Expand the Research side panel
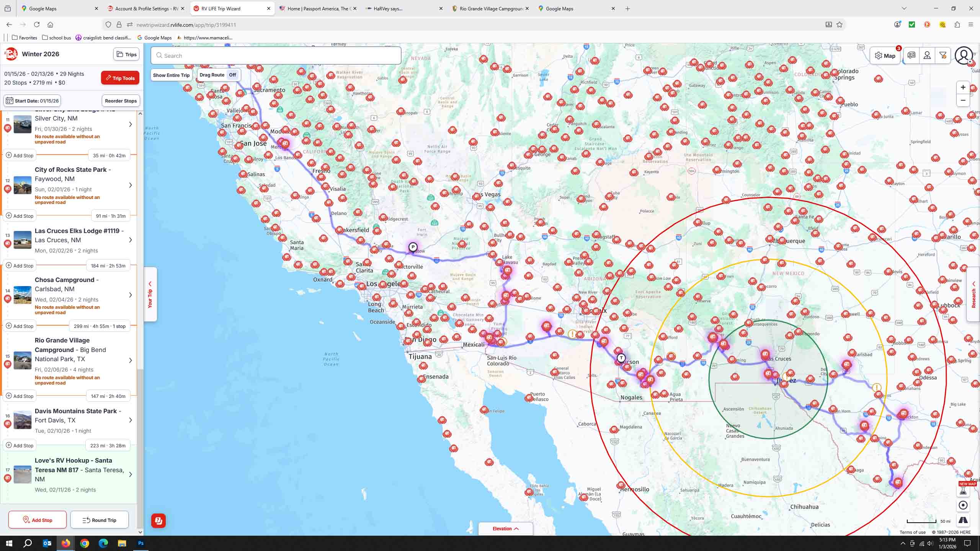This screenshot has width=980, height=551. [973, 294]
